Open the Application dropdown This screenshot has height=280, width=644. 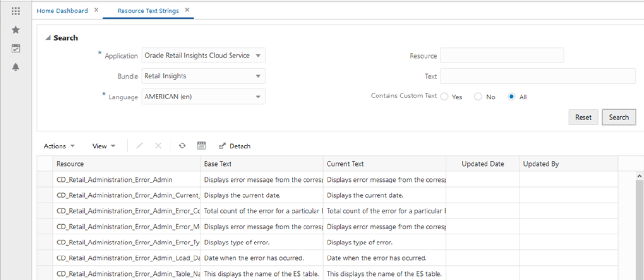pos(258,56)
